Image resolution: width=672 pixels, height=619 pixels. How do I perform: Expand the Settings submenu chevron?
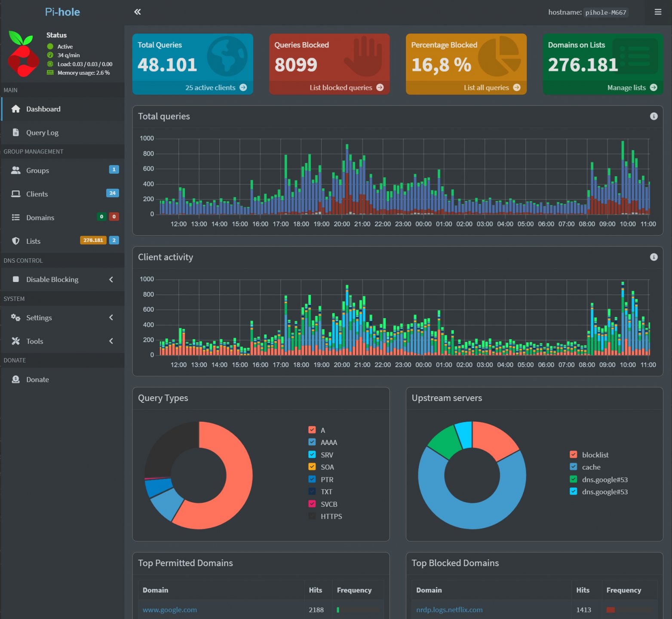111,318
